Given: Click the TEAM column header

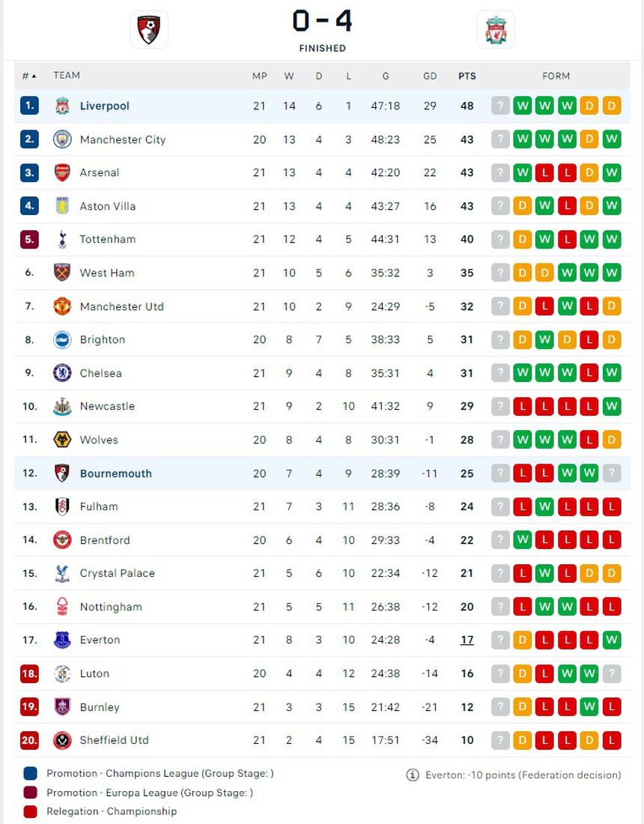Looking at the screenshot, I should tap(67, 76).
